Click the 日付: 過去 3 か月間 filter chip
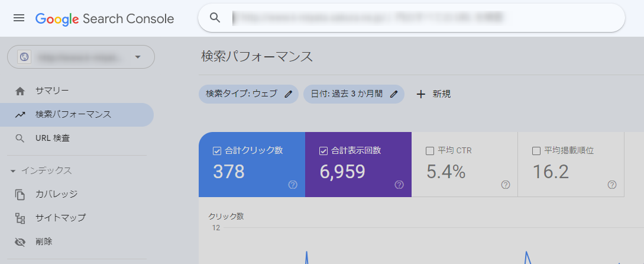This screenshot has width=644, height=264. point(354,94)
